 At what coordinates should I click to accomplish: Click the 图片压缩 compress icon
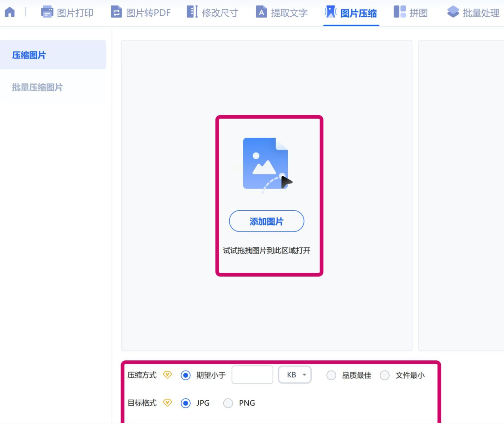(x=330, y=12)
